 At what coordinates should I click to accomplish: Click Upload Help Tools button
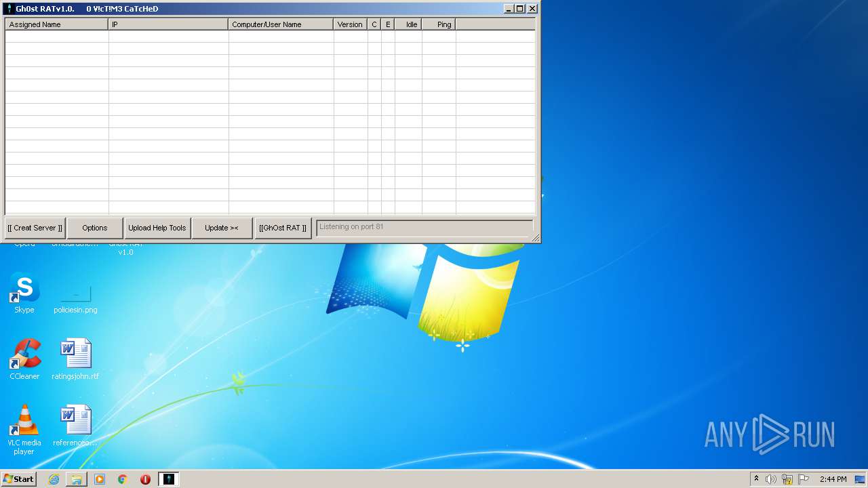coord(157,228)
